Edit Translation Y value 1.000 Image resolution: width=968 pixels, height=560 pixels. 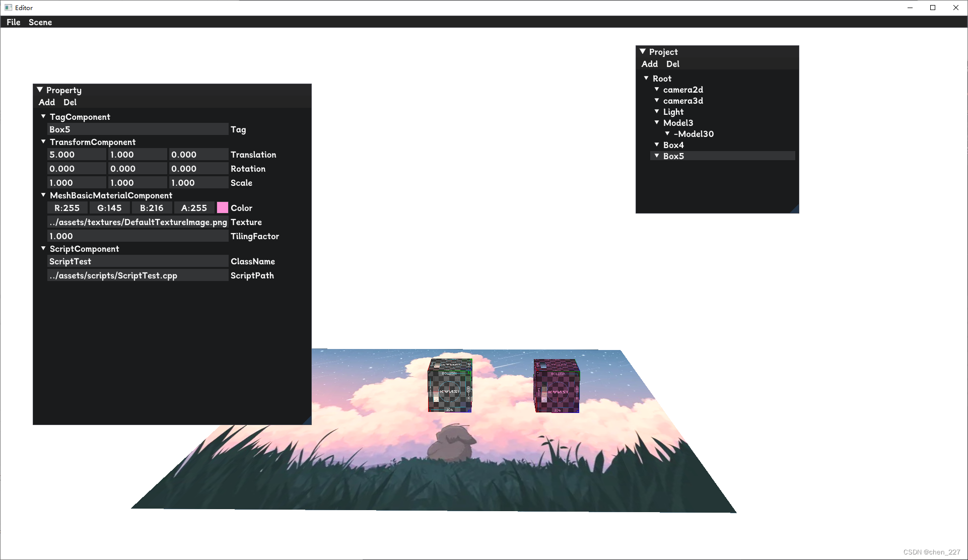(137, 155)
